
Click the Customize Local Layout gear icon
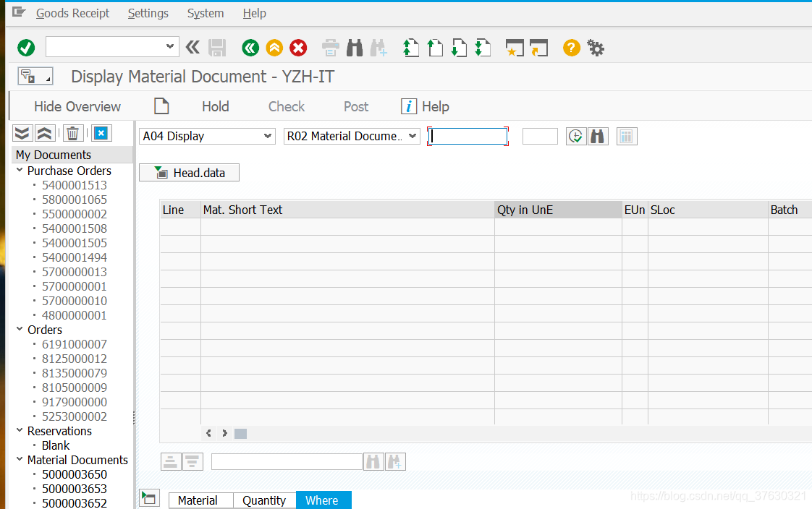coord(596,48)
